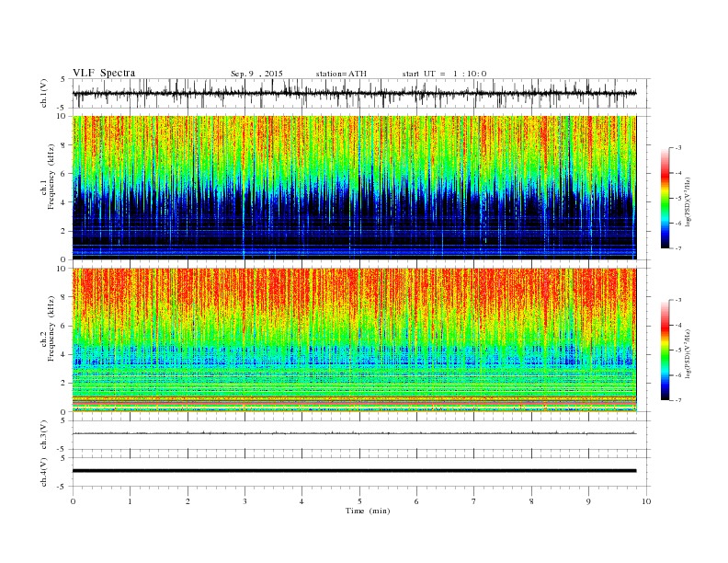Select the "ch.4(V)" axis label

44,472
